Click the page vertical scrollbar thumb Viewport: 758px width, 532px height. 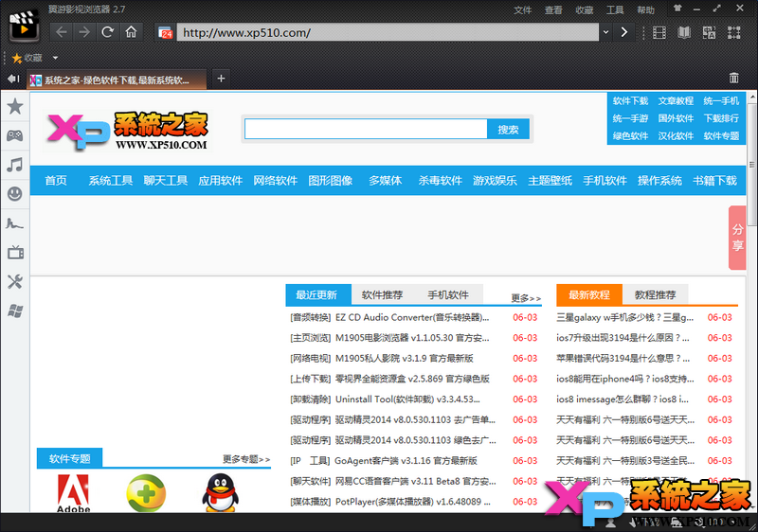point(751,164)
